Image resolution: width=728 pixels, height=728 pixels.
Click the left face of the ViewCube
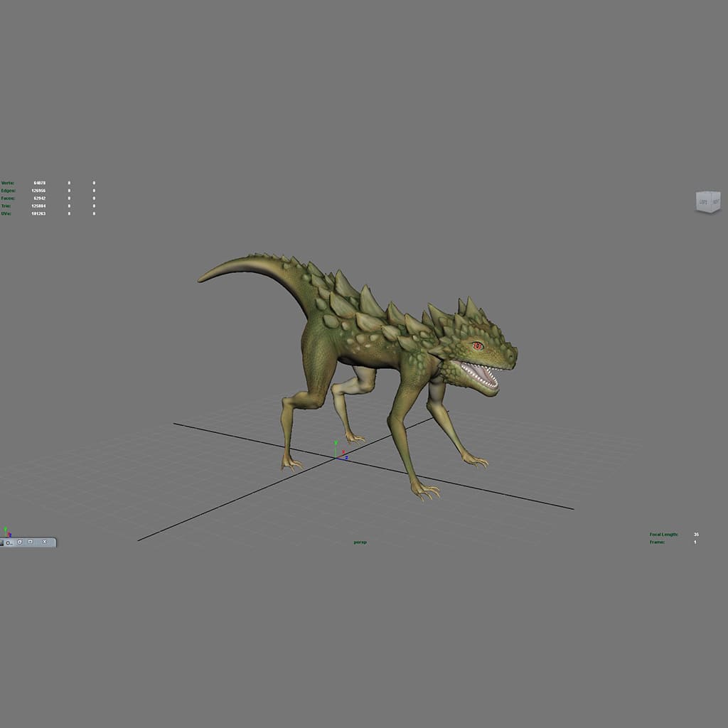(703, 203)
